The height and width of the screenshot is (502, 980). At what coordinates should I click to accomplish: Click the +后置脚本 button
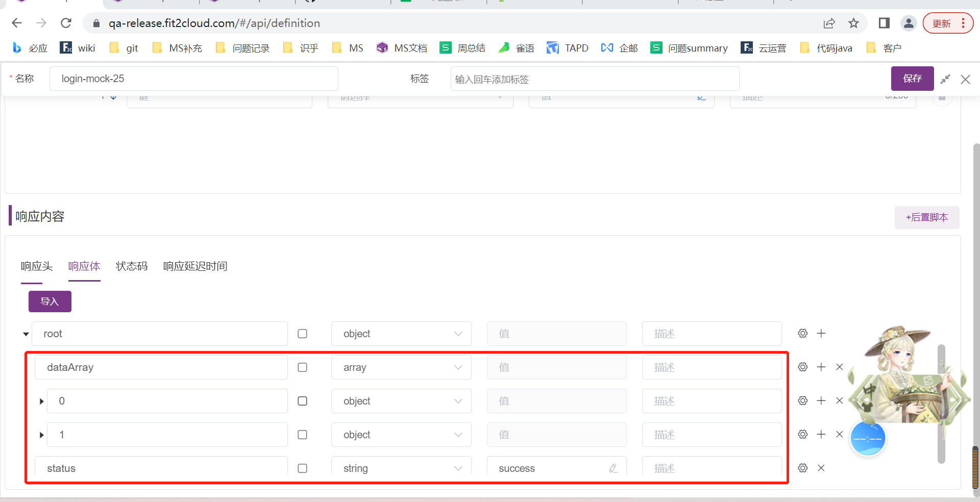click(x=926, y=217)
